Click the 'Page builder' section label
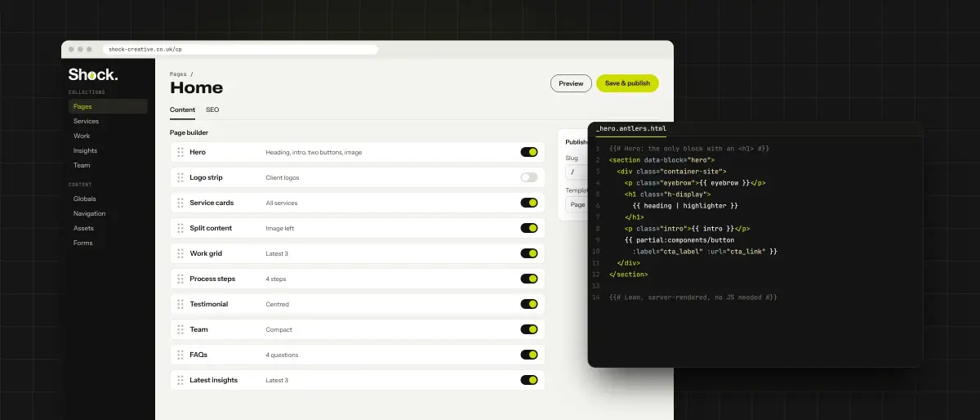The width and height of the screenshot is (980, 420). (189, 132)
